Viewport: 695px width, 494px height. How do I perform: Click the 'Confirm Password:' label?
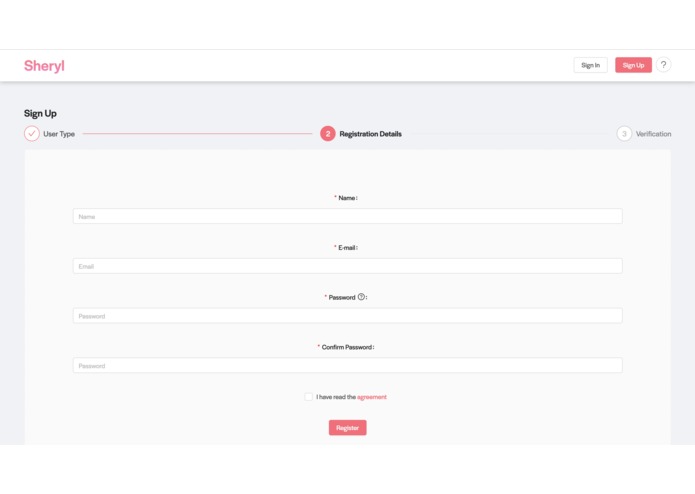pyautogui.click(x=348, y=347)
